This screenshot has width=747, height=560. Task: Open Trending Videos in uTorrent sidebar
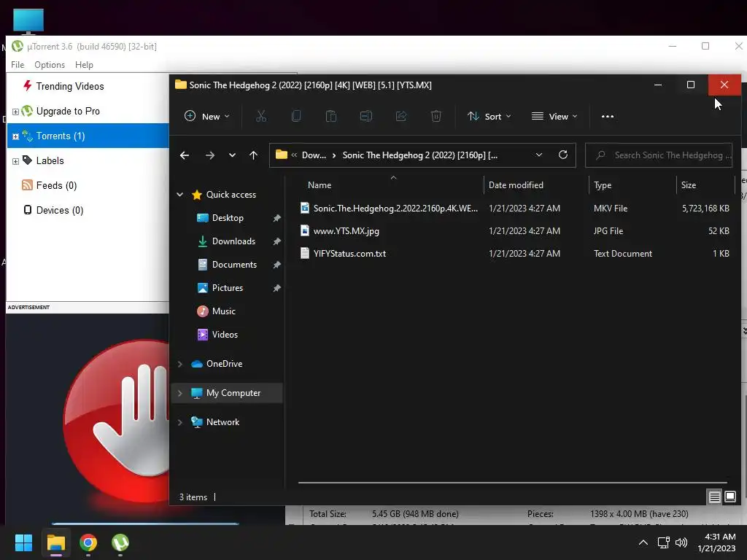[69, 86]
